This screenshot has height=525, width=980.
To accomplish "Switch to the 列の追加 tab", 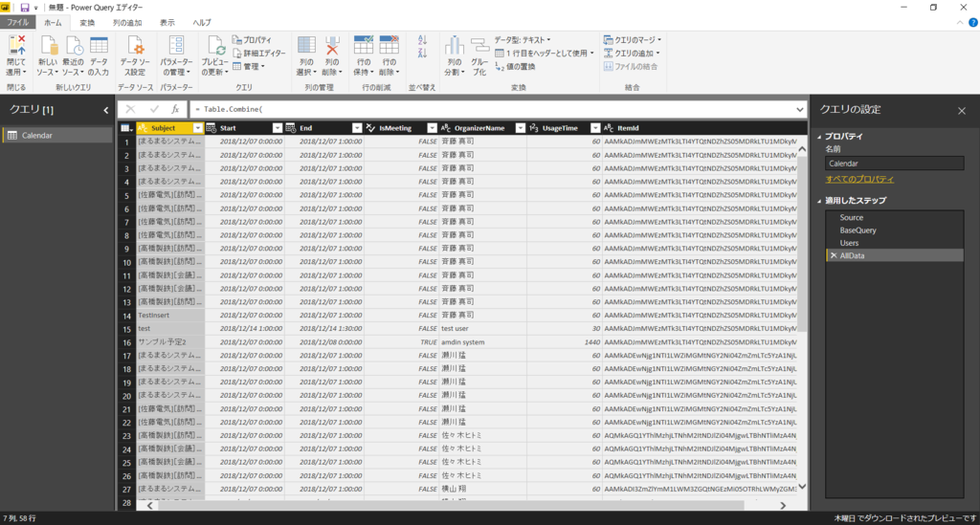I will 127,23.
